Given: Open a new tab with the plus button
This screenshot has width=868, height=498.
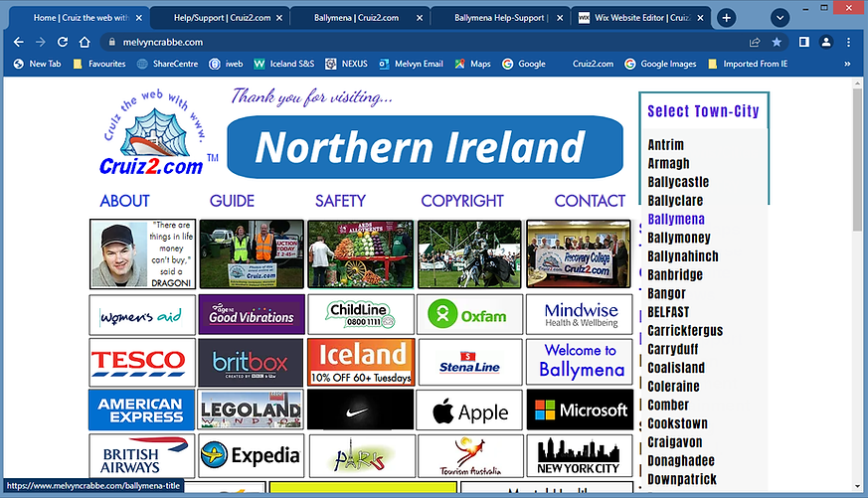Looking at the screenshot, I should [726, 18].
